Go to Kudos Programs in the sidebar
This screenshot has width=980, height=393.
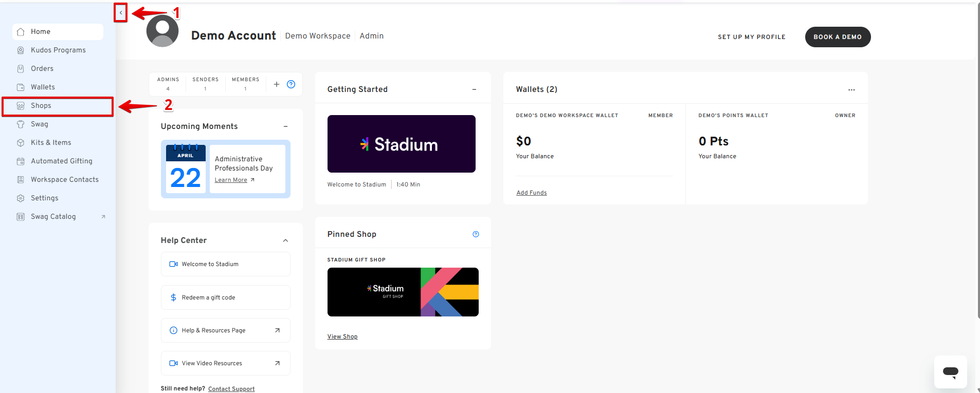pos(58,50)
